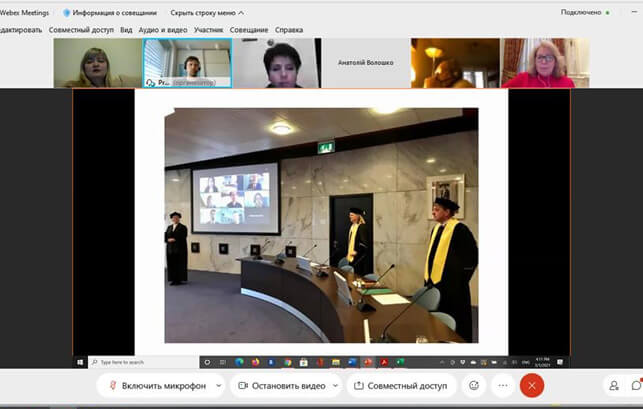Image resolution: width=643 pixels, height=409 pixels.
Task: Open the chat panel icon
Action: 636,386
